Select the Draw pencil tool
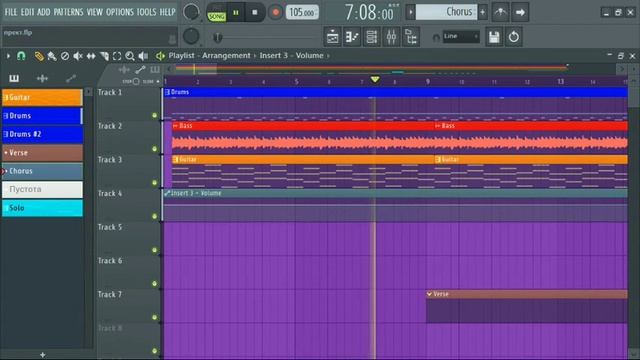This screenshot has width=640, height=360. point(39,56)
